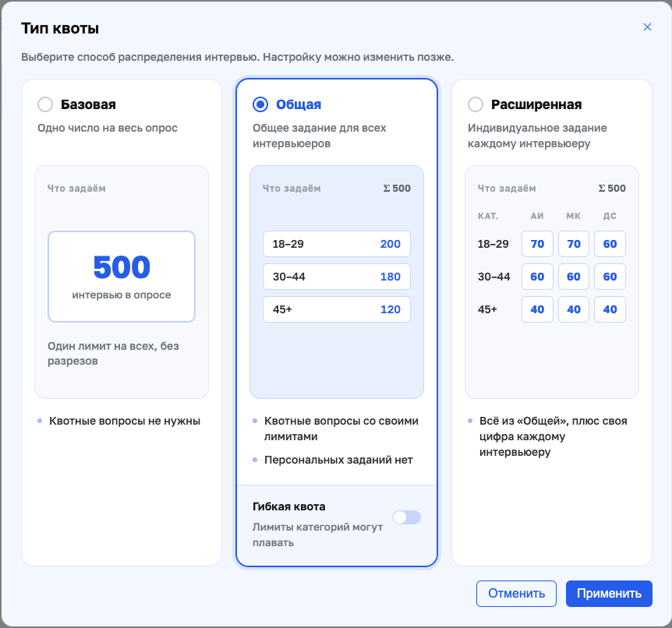Click text Общее задание для всех интервьюеров
This screenshot has width=672, height=628.
[x=320, y=136]
